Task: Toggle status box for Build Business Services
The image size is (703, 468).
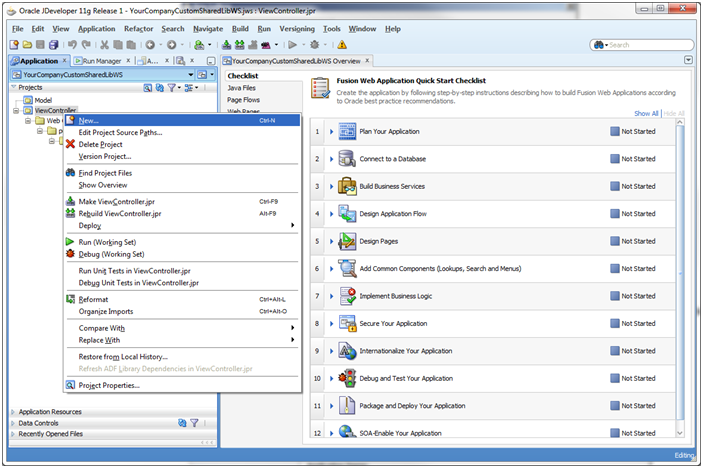Action: coord(615,186)
